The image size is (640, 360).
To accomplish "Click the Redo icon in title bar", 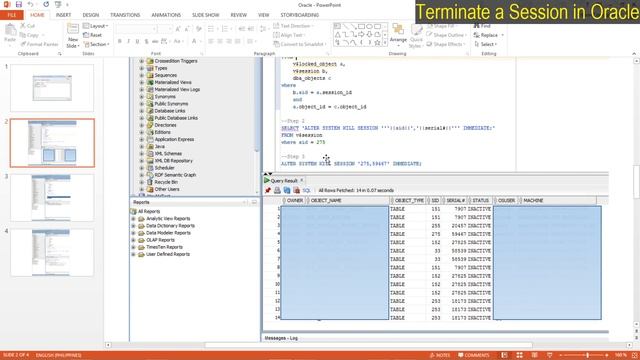I will click(x=46, y=4).
